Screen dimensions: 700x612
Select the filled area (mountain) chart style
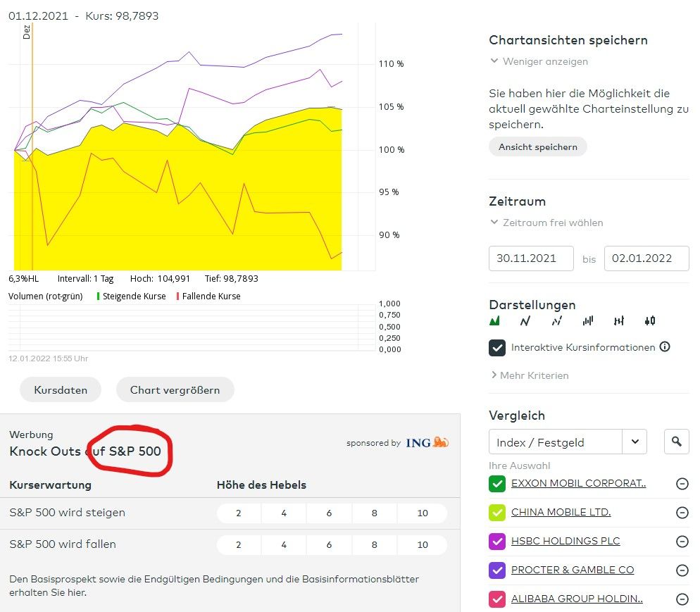[494, 321]
